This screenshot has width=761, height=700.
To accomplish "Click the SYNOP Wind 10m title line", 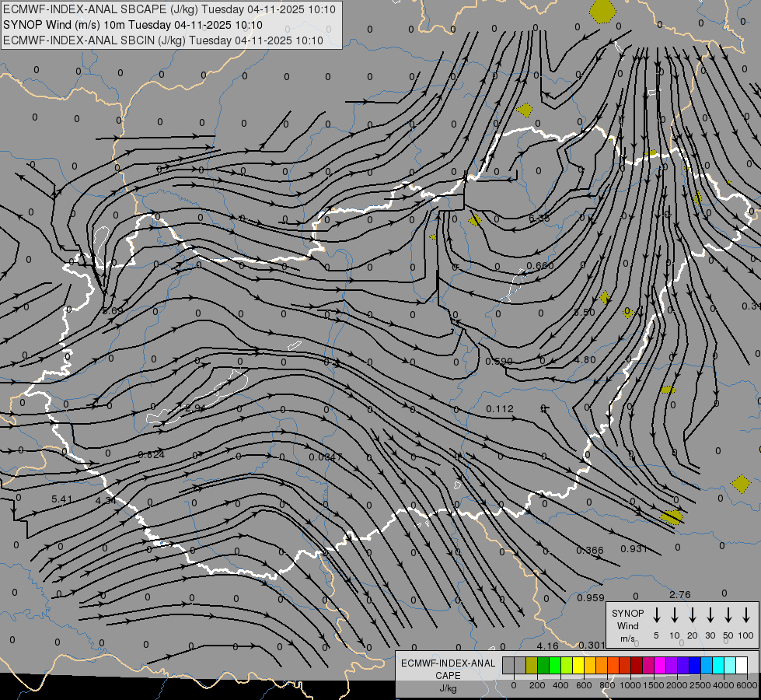I will pyautogui.click(x=132, y=25).
